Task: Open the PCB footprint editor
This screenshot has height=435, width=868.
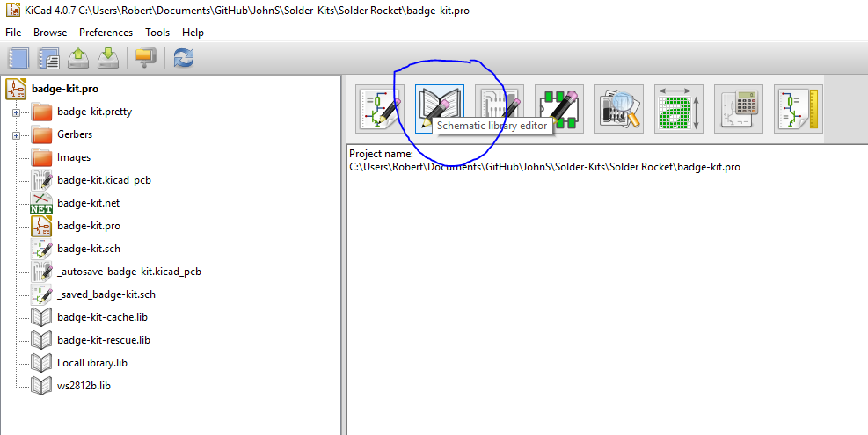Action: point(559,109)
